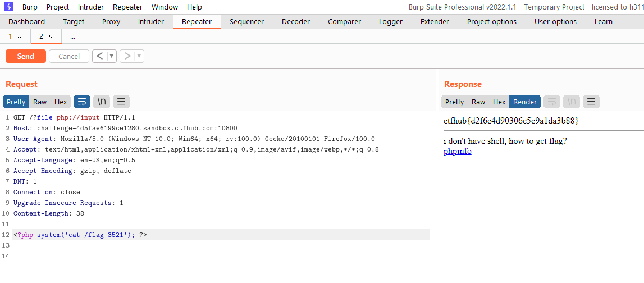The width and height of the screenshot is (644, 283).
Task: Click the GET /?file=php://input request line
Action: 74,117
